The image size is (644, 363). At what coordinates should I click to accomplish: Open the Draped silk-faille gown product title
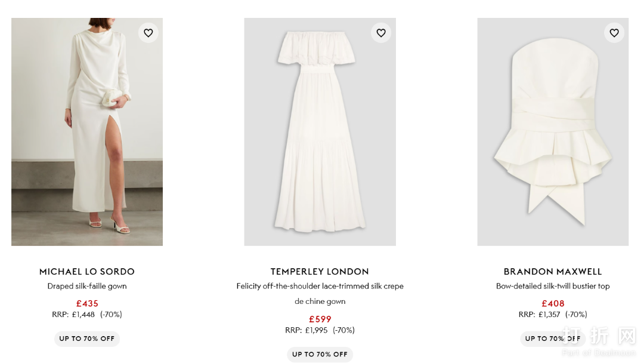[87, 286]
